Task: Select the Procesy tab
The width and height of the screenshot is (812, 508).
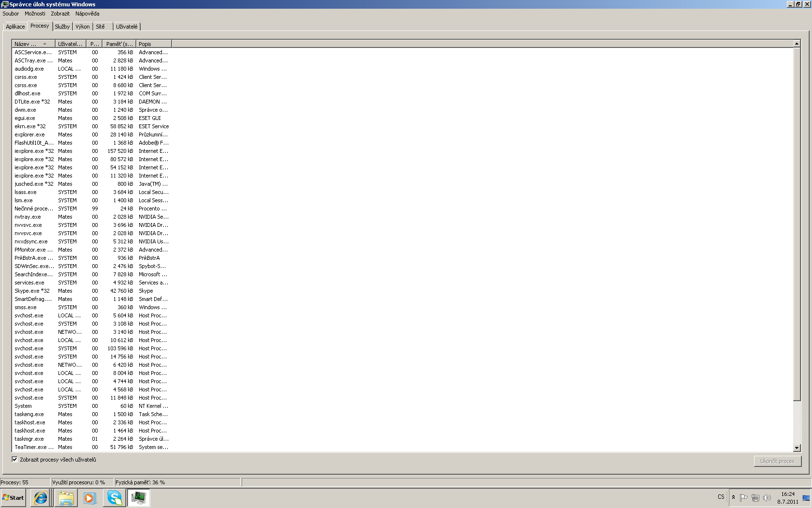Action: click(40, 26)
